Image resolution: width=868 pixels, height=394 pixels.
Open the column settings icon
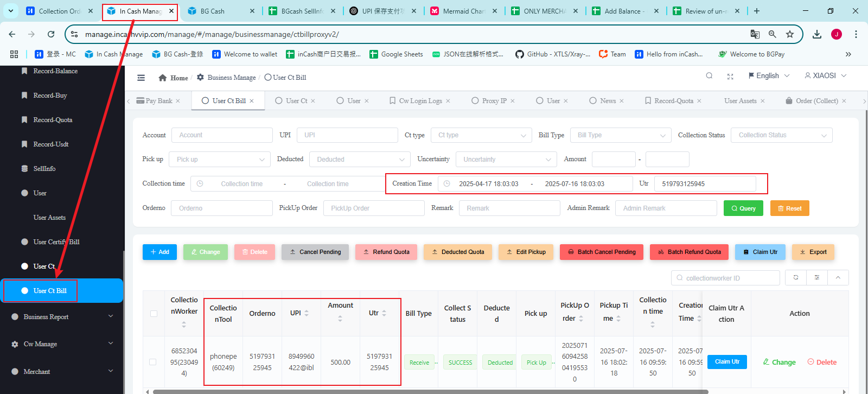(x=817, y=277)
